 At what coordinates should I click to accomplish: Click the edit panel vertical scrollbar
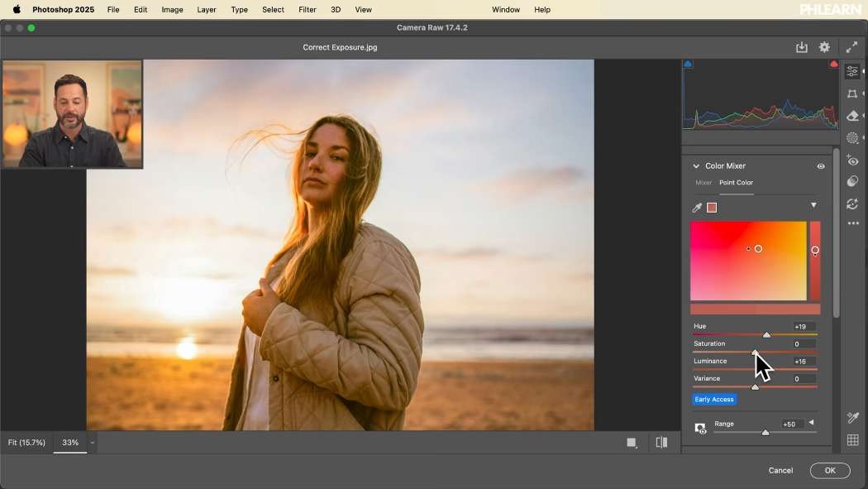(836, 233)
